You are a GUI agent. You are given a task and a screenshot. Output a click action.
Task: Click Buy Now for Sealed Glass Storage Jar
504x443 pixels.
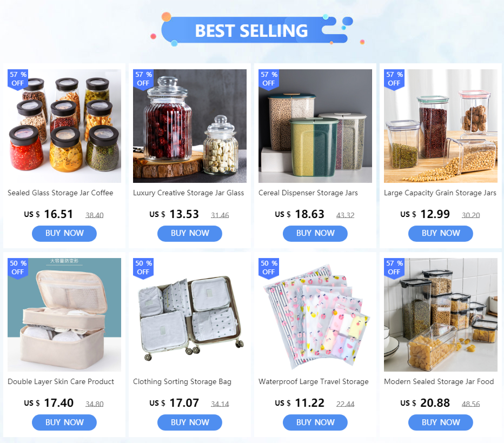[x=64, y=233]
